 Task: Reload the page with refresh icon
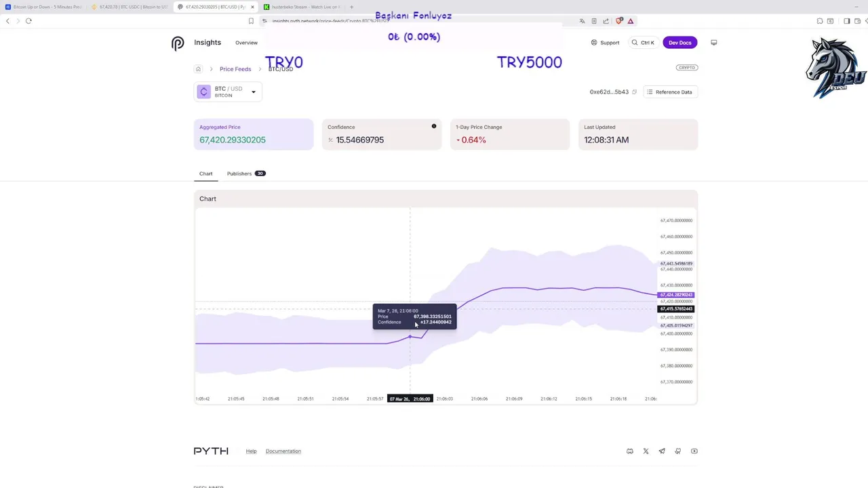pyautogui.click(x=28, y=21)
